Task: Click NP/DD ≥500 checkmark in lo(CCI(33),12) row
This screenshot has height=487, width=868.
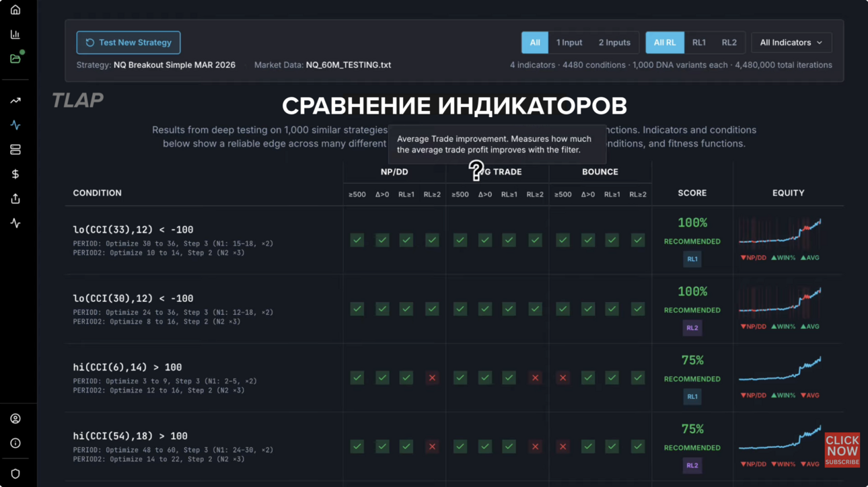Action: pyautogui.click(x=357, y=240)
